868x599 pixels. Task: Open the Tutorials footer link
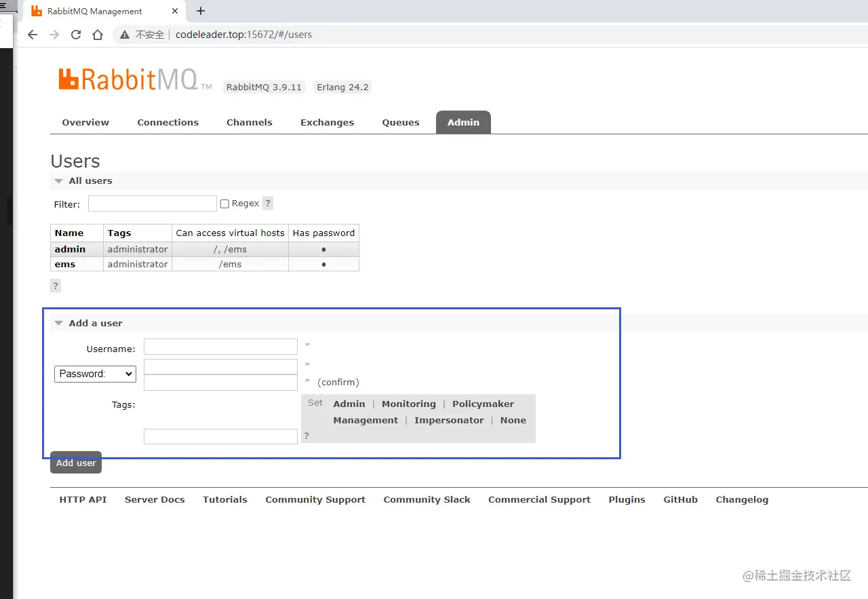click(x=225, y=500)
